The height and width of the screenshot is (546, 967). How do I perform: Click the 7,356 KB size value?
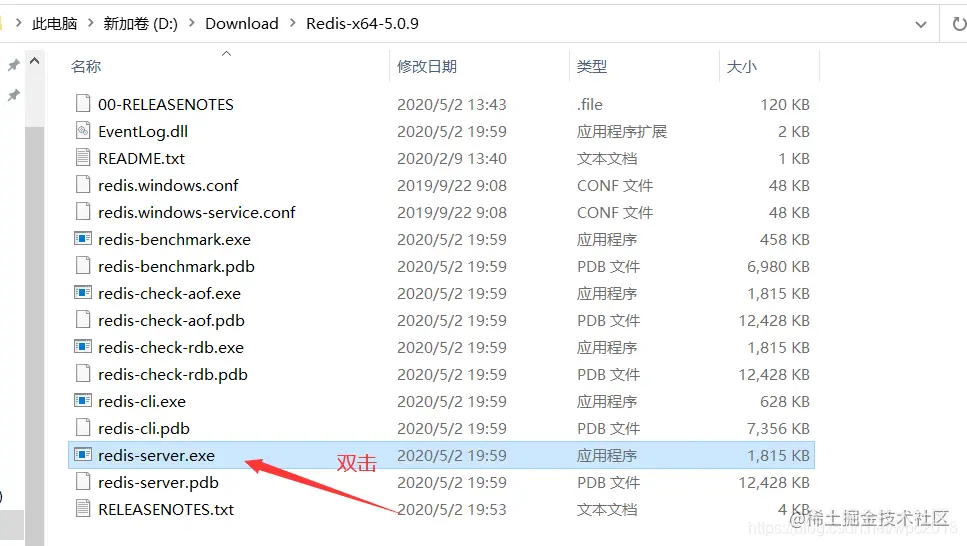pos(778,428)
